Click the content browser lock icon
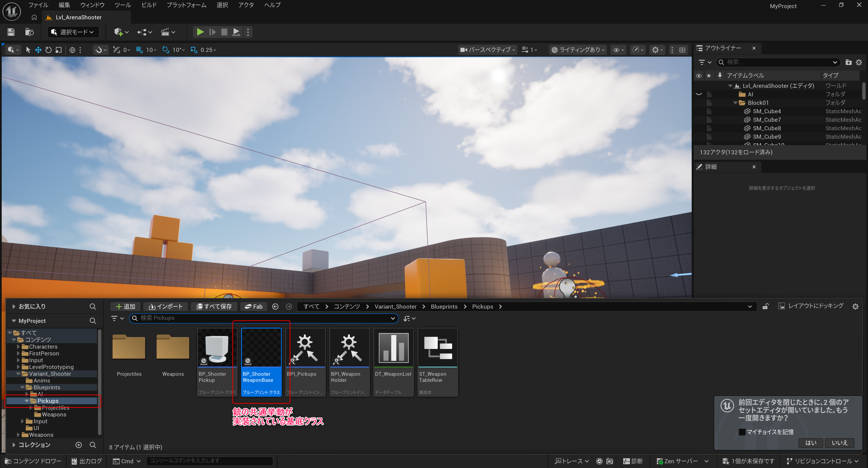This screenshot has width=868, height=468. click(x=765, y=307)
